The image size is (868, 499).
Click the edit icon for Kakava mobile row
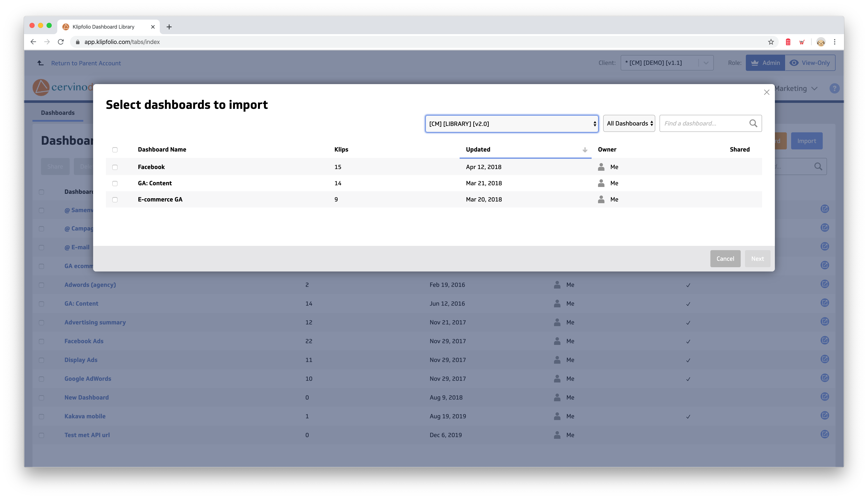click(824, 416)
